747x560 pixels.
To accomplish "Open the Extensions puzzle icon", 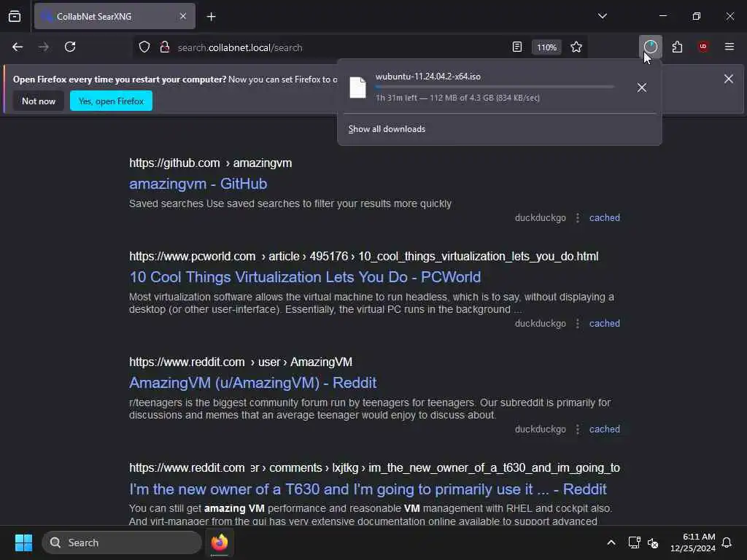I will (677, 47).
